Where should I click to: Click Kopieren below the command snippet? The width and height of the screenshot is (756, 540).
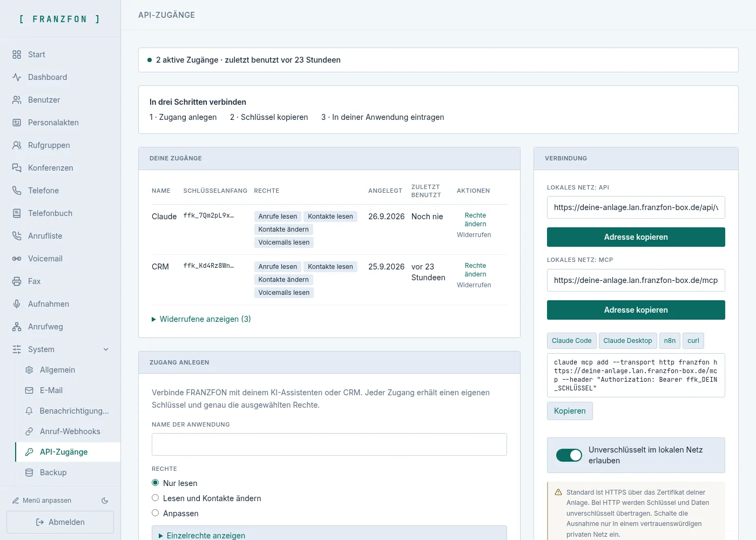tap(570, 411)
